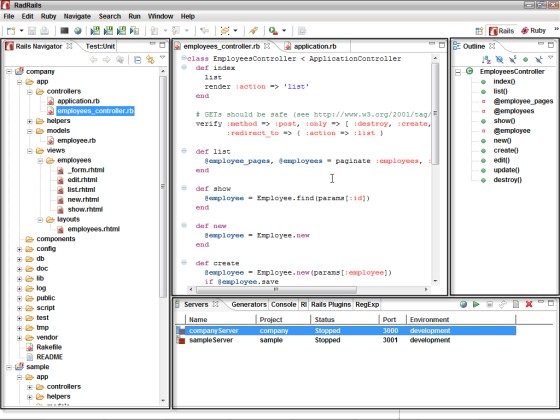
Task: Open the File menu
Action: pos(9,16)
